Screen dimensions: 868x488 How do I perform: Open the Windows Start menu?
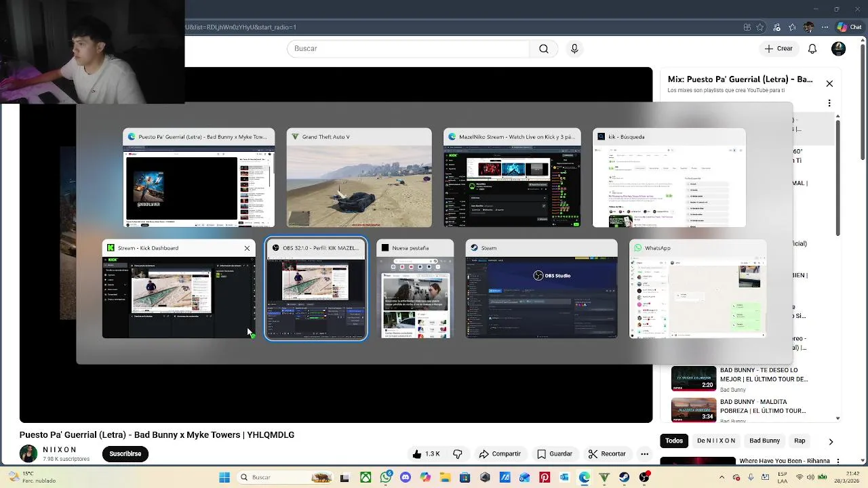coord(224,477)
